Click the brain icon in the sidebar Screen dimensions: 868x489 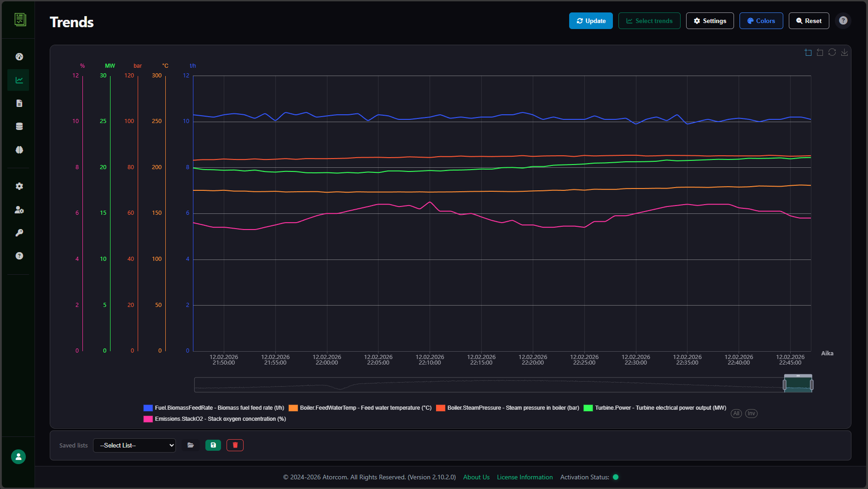coord(19,150)
